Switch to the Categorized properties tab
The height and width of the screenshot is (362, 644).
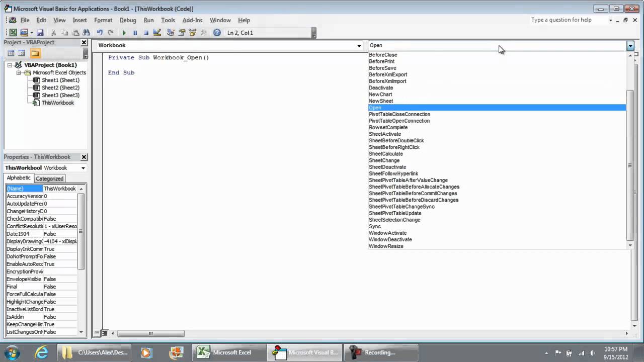[x=49, y=178]
